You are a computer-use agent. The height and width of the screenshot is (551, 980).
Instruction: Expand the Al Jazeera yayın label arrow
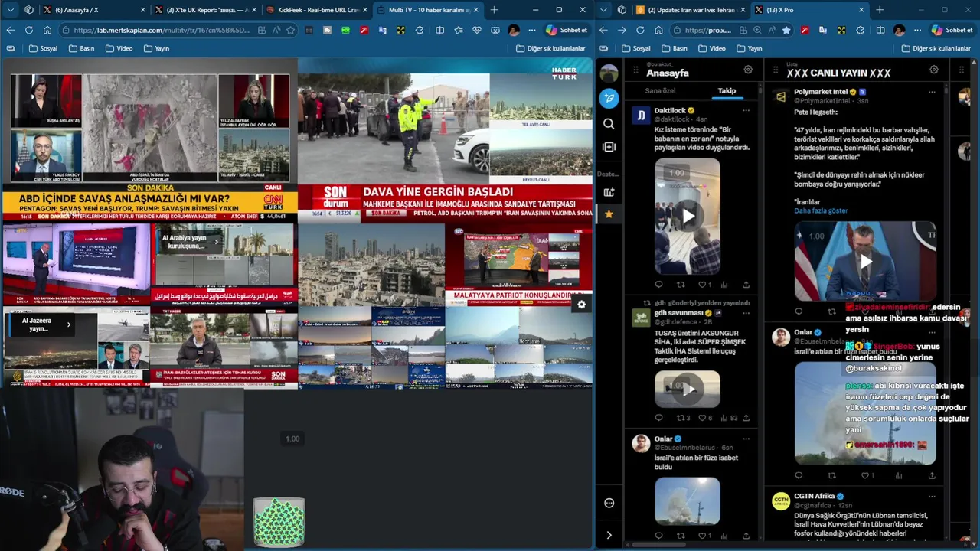coord(68,324)
